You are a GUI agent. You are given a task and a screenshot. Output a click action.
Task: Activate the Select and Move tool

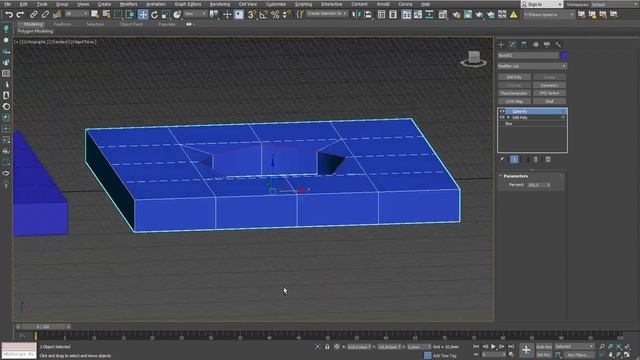pos(143,15)
